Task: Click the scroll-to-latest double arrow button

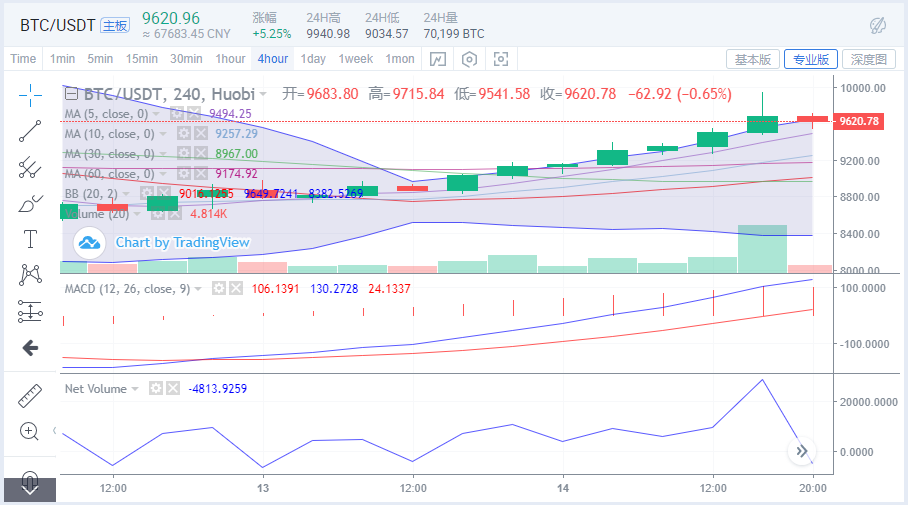Action: (x=802, y=451)
